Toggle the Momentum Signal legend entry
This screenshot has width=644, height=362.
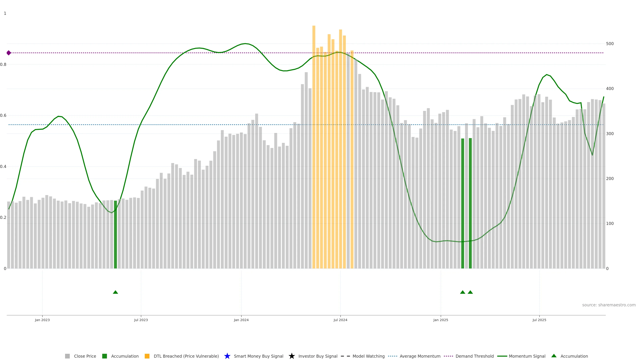pyautogui.click(x=527, y=356)
